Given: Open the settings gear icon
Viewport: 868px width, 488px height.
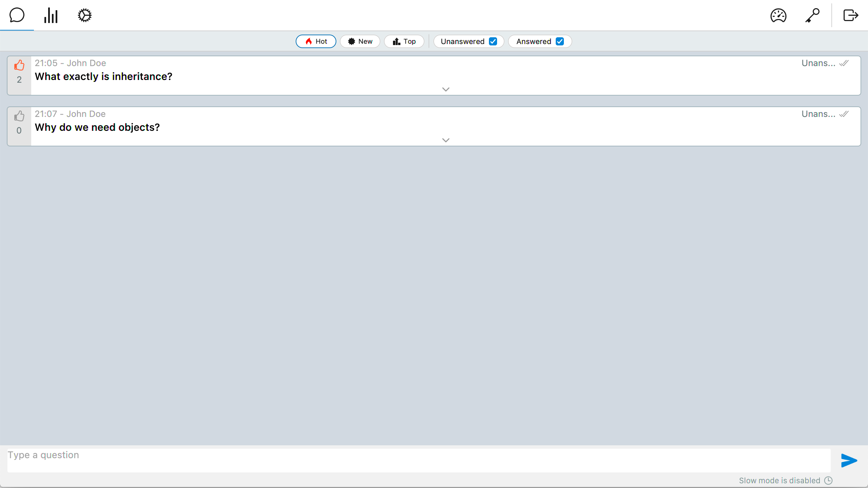Looking at the screenshot, I should point(84,15).
